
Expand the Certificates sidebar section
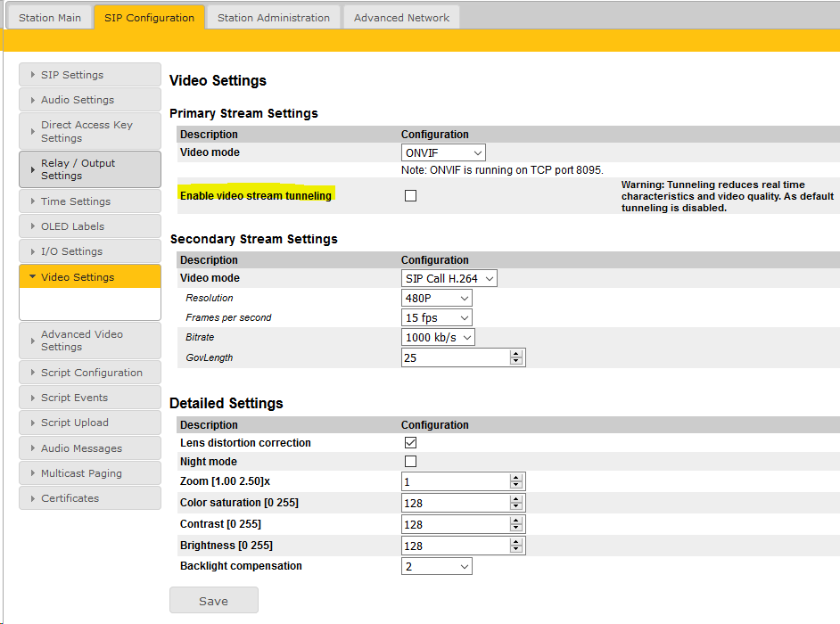pos(89,498)
